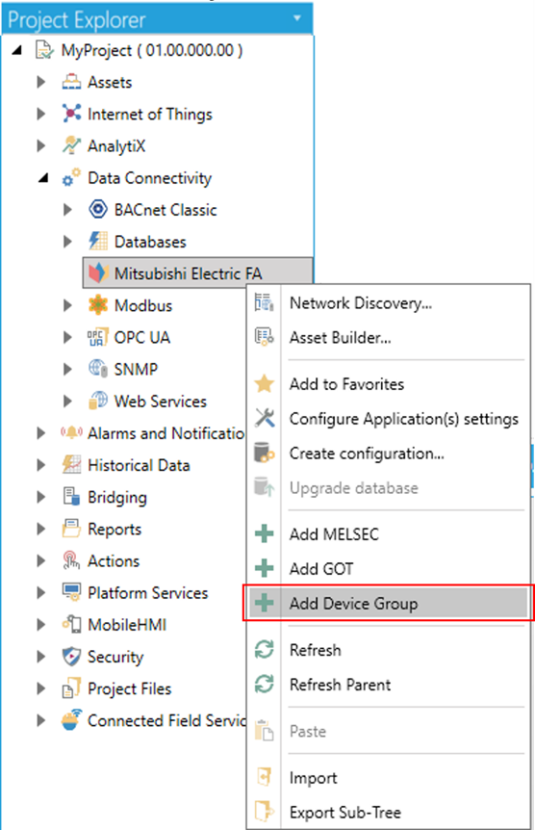The width and height of the screenshot is (535, 830).
Task: Click the Refresh Parent arrows icon
Action: [x=264, y=684]
